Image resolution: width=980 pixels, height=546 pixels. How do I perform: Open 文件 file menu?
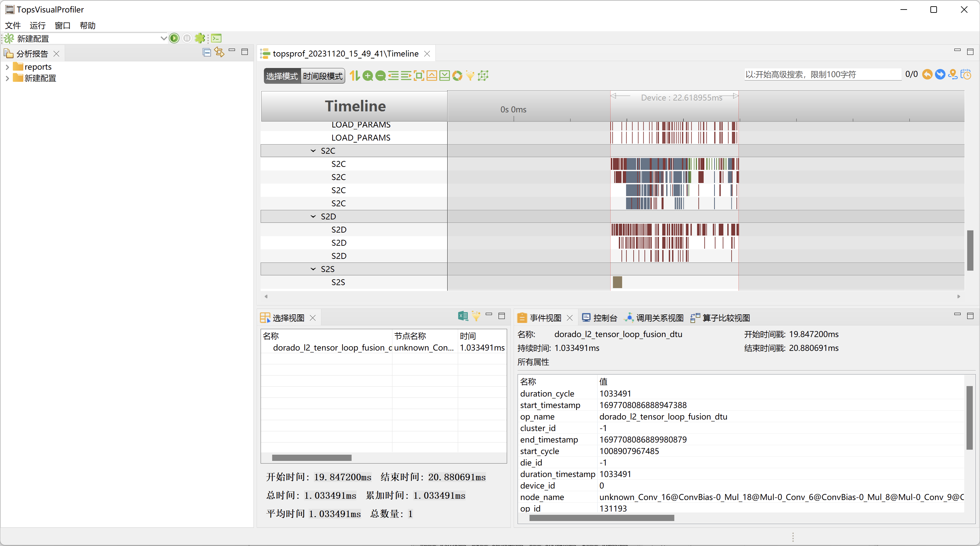[14, 26]
